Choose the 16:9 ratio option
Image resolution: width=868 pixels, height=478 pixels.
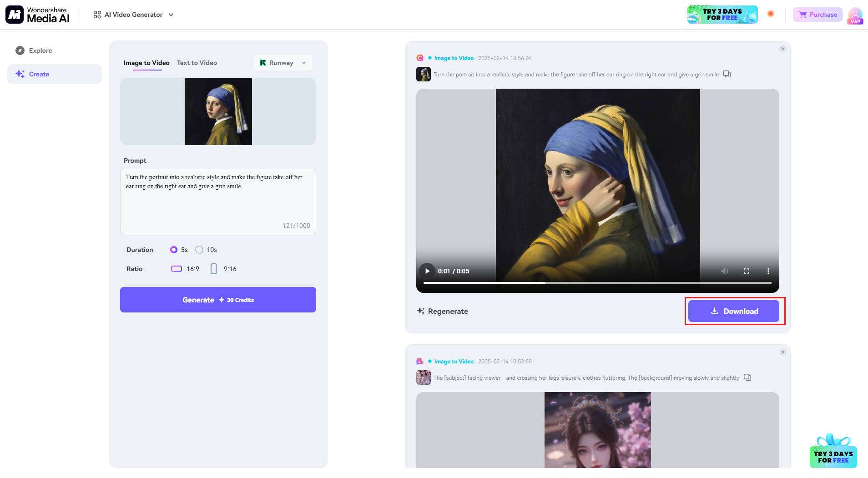(185, 269)
